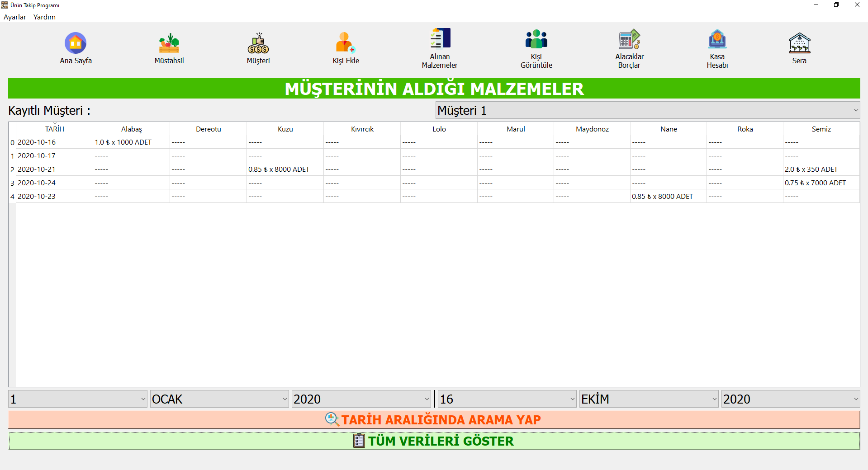Open the Ana Sayfa home icon
The image size is (868, 470).
click(x=76, y=43)
